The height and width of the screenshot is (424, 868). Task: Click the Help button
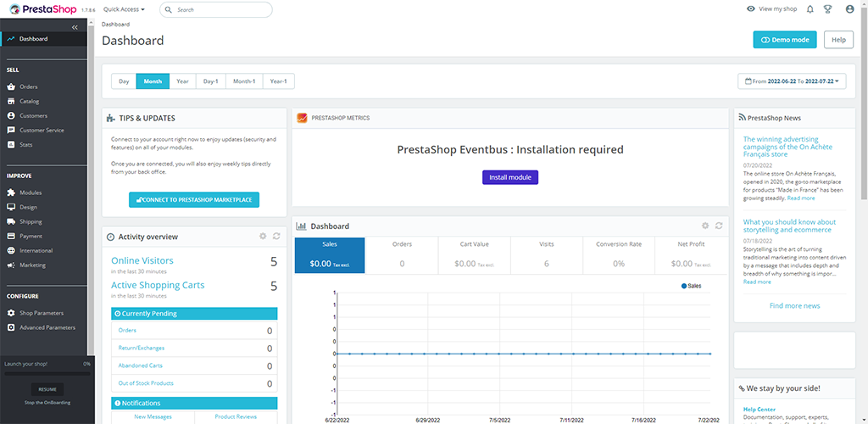click(838, 40)
